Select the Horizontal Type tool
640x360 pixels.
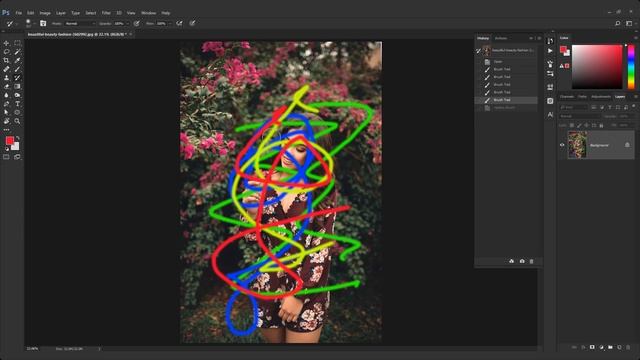pyautogui.click(x=17, y=104)
